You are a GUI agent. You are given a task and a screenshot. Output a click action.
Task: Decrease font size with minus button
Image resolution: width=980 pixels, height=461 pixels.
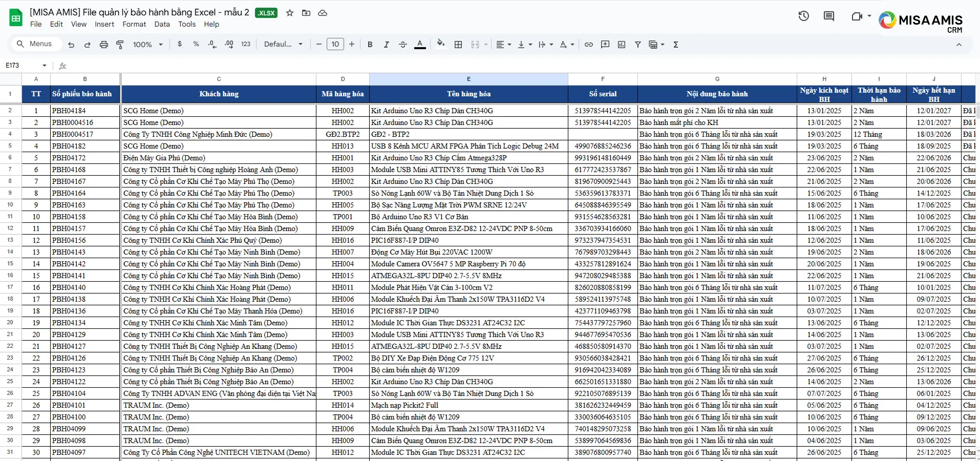coord(319,45)
